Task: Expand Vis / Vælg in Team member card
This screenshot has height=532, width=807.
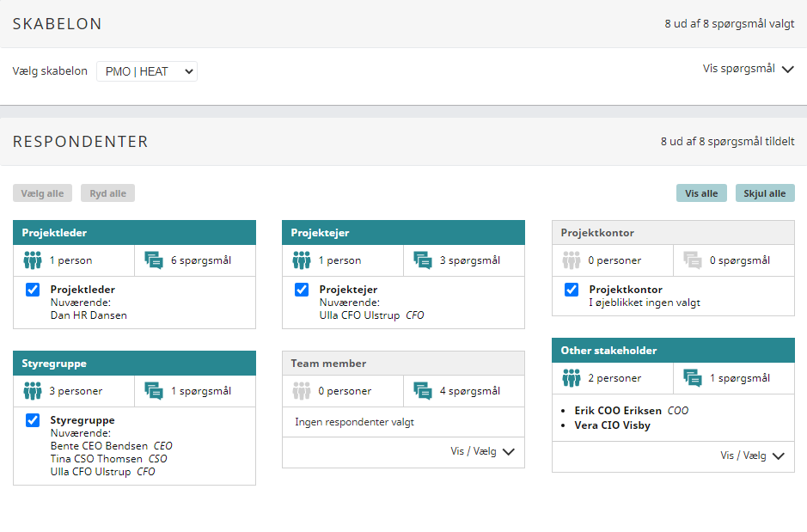Action: tap(482, 451)
